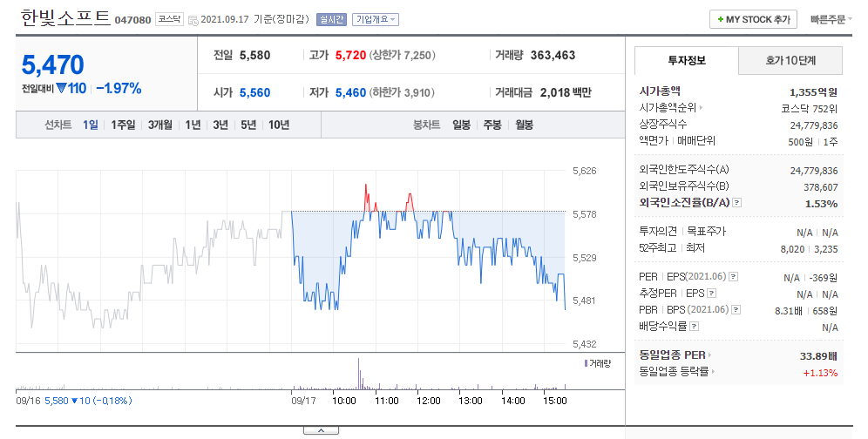868x439 pixels.
Task: Click the 시가총액 value 1,355억원
Action: [x=813, y=92]
